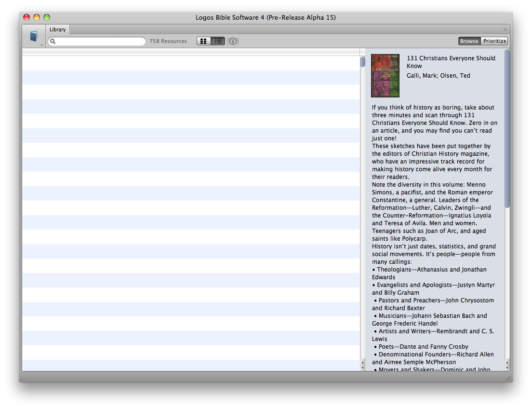Switch to the Library tab

click(x=58, y=29)
